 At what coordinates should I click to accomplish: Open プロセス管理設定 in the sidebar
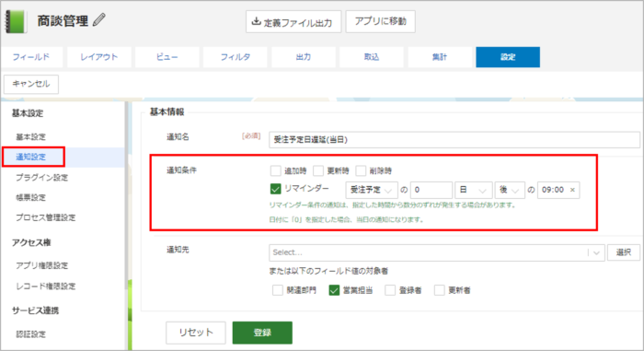46,217
